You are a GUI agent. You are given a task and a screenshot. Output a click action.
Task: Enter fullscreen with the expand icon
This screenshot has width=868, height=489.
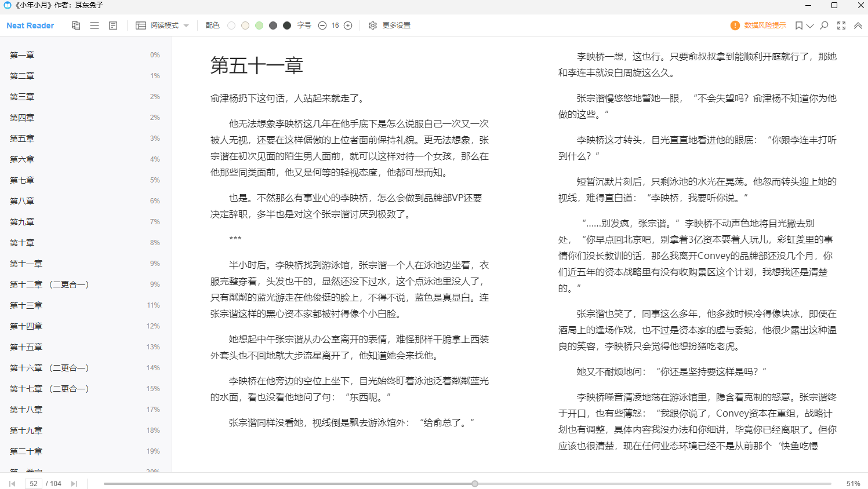click(x=841, y=25)
